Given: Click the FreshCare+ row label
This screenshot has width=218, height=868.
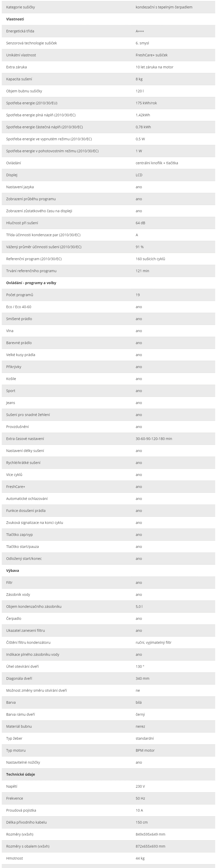Looking at the screenshot, I should pos(16,487).
